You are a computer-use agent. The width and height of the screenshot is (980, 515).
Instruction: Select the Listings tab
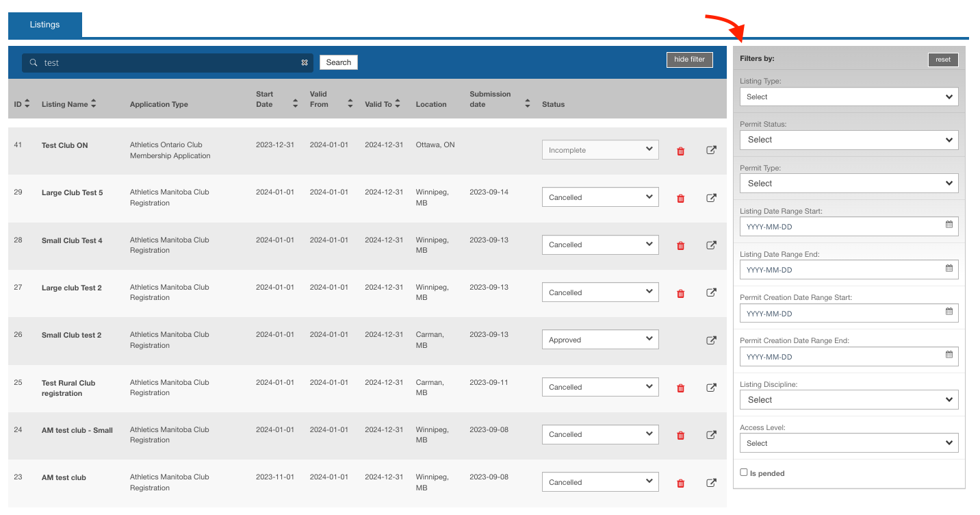[x=44, y=25]
